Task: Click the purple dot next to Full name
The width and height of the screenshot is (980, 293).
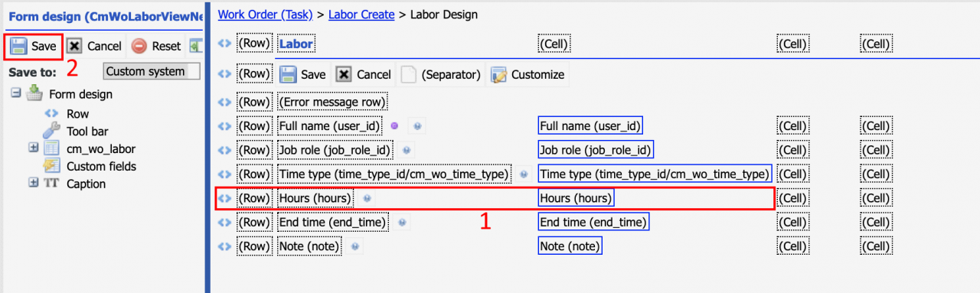Action: pos(395,125)
